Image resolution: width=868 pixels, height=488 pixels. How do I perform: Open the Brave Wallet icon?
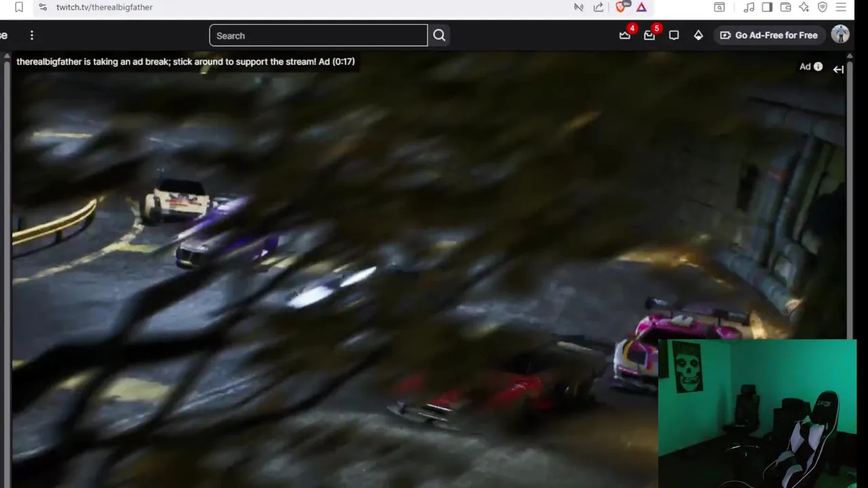click(786, 7)
